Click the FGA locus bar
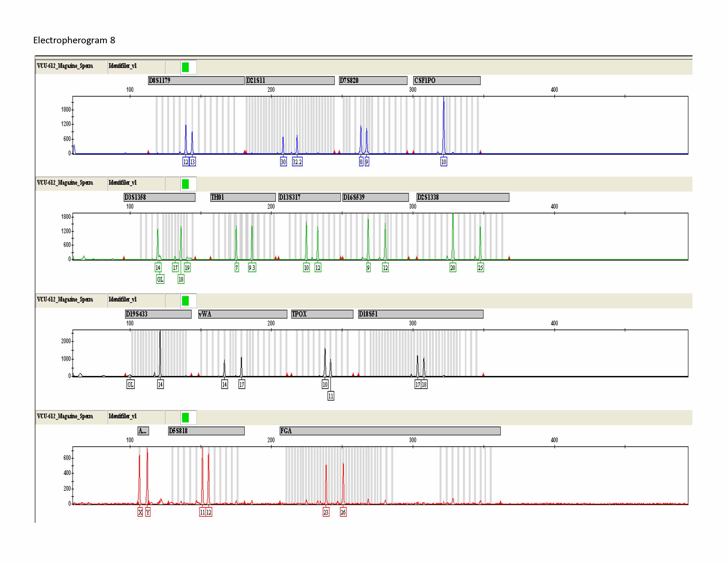 tap(390, 431)
